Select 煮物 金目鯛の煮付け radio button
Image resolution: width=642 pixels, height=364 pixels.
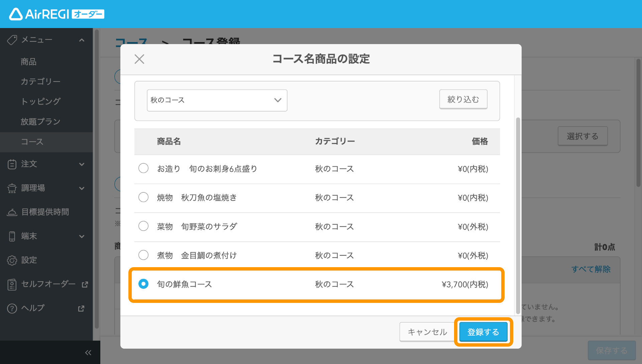click(x=143, y=255)
